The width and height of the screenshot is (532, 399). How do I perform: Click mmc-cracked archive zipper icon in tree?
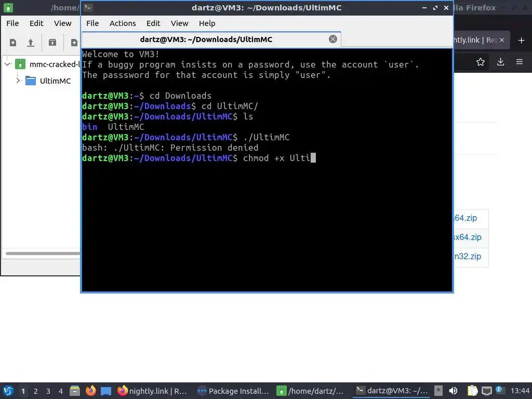(x=20, y=64)
